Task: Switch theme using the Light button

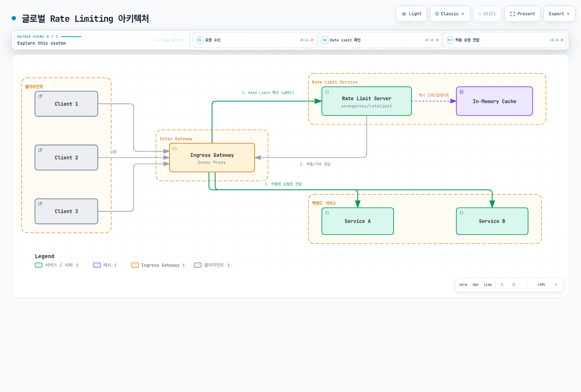Action: coord(411,14)
